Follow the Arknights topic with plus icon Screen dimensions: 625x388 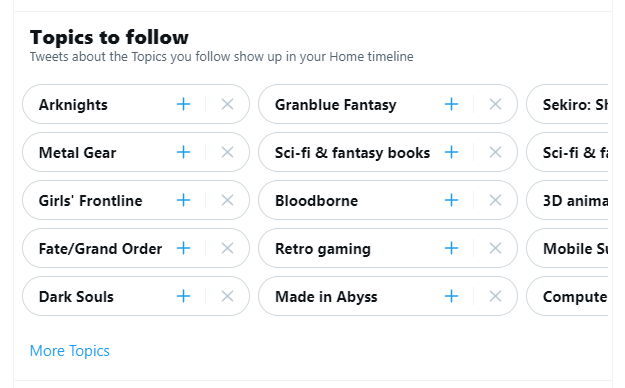click(183, 104)
